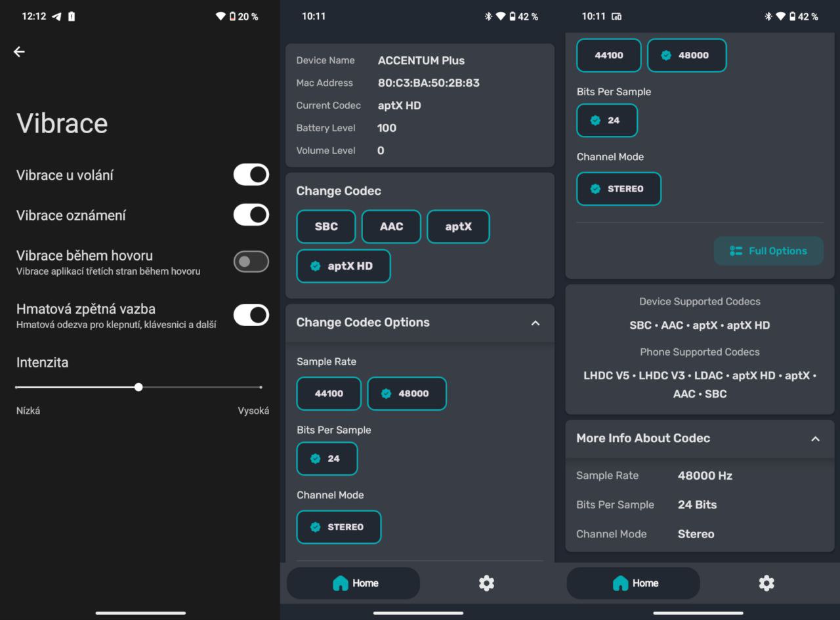The image size is (840, 620).
Task: Select the Home tab in the right screen
Action: [633, 583]
